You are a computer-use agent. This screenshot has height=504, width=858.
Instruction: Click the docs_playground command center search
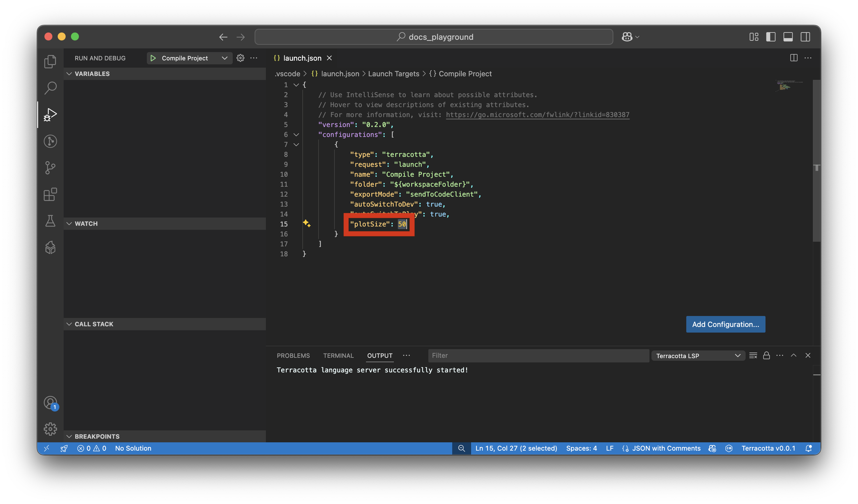434,37
